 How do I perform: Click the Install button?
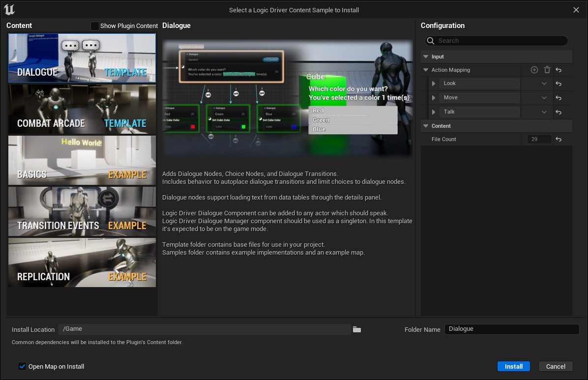(513, 366)
